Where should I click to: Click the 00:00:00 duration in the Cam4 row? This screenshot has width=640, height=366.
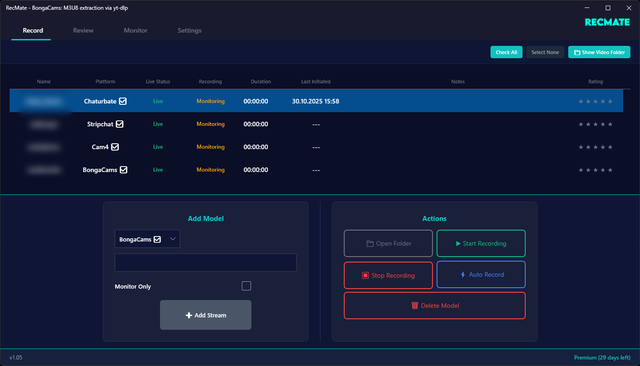point(256,147)
